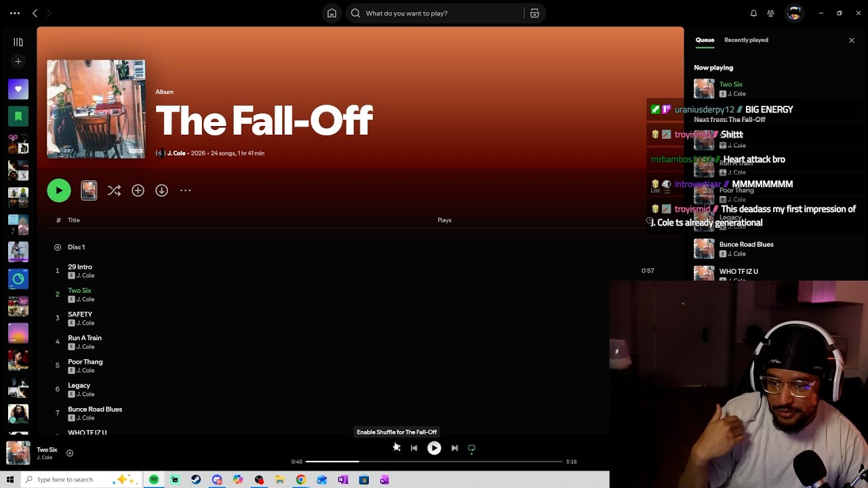Screen dimensions: 868x488
Task: Open J. Cole link in the player bar
Action: click(44, 457)
